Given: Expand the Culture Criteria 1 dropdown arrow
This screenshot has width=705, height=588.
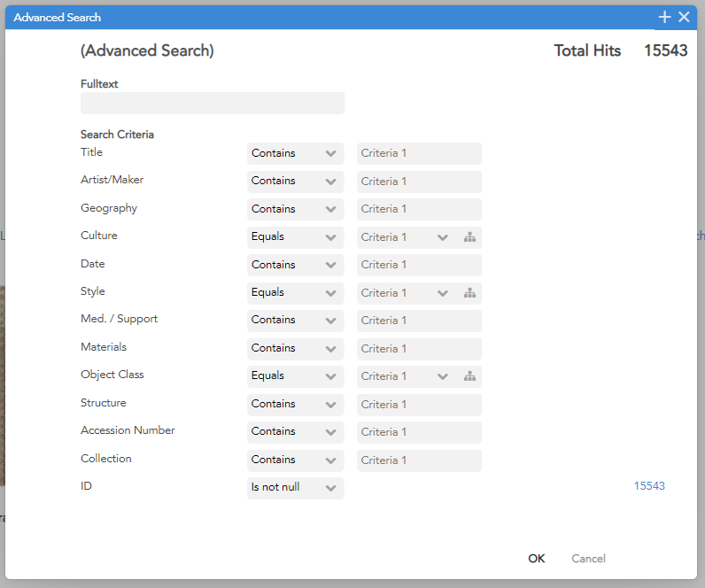Looking at the screenshot, I should click(x=443, y=237).
